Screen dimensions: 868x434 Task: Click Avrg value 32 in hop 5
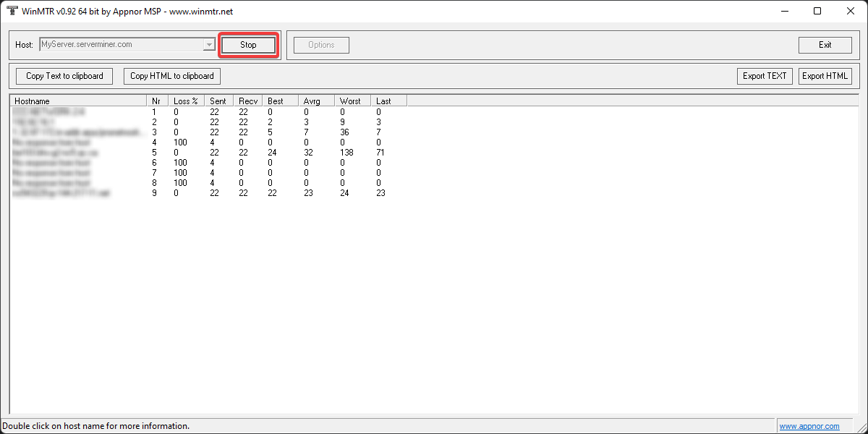click(308, 153)
